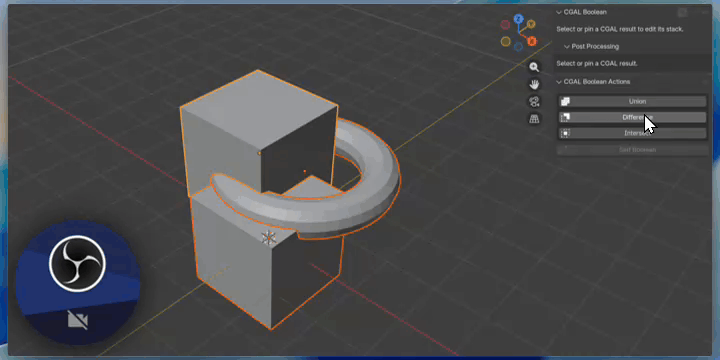Screen dimensions: 720x360
Task: Switch perspective/orthographic with the grid icon
Action: [x=534, y=119]
